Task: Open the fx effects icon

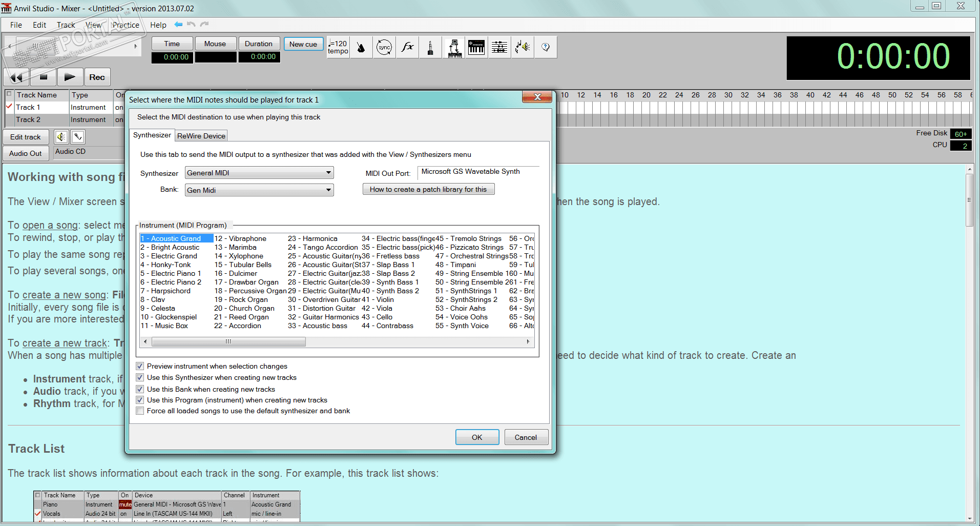Action: point(407,47)
